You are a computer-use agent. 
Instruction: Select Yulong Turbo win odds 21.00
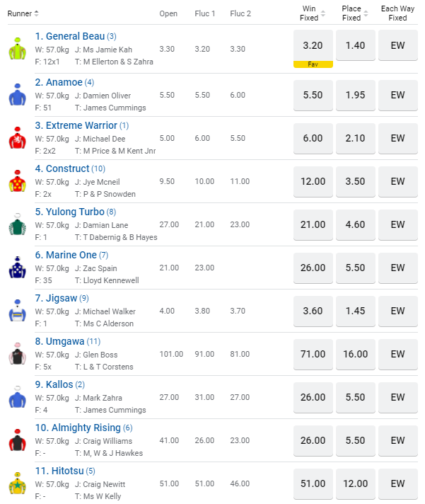coord(313,224)
